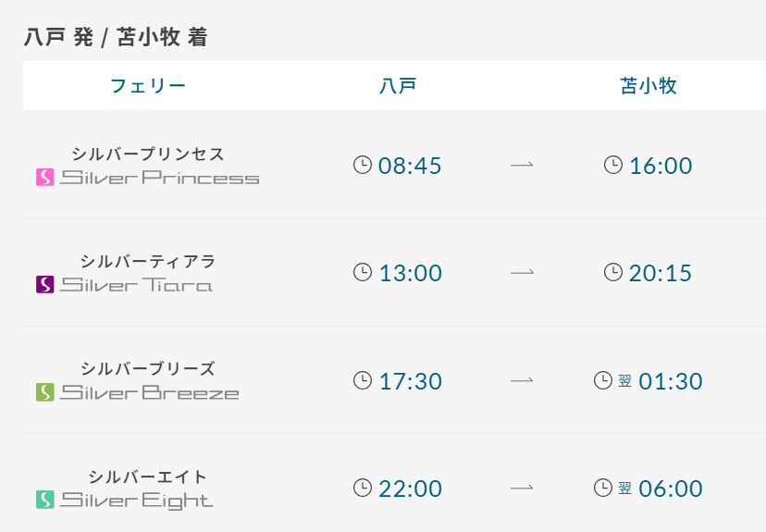Click the clock icon beside 16:00

click(x=613, y=165)
